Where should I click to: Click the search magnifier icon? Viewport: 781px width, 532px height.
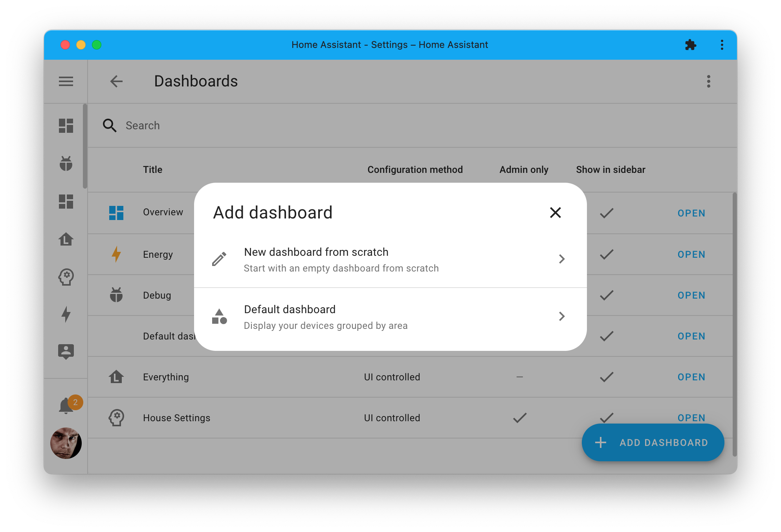tap(110, 125)
